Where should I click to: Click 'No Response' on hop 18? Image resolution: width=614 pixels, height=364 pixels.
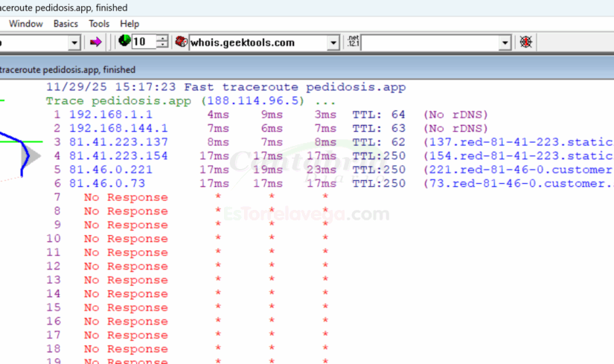click(126, 348)
